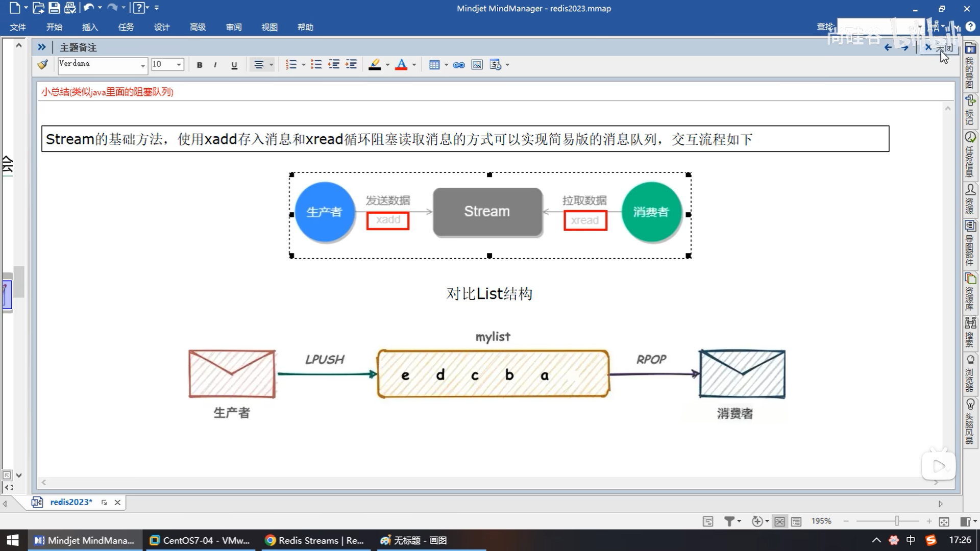Open the font size 10 dropdown
The width and height of the screenshot is (980, 551).
(179, 65)
